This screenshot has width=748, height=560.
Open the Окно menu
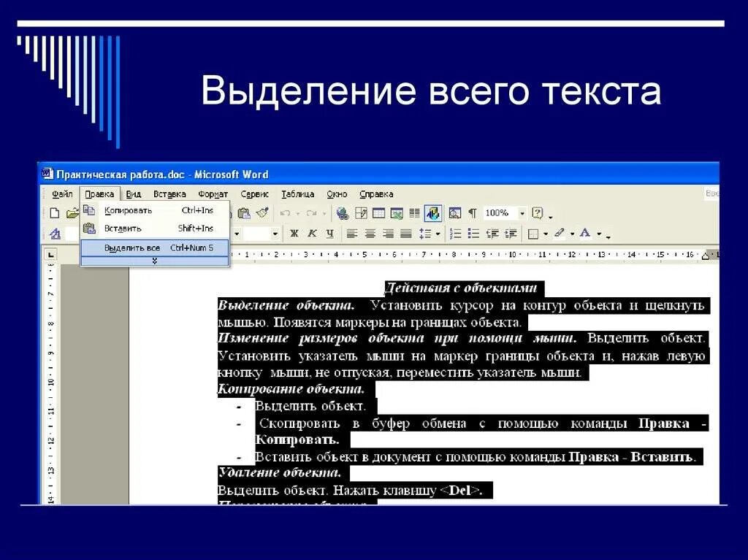(x=337, y=194)
